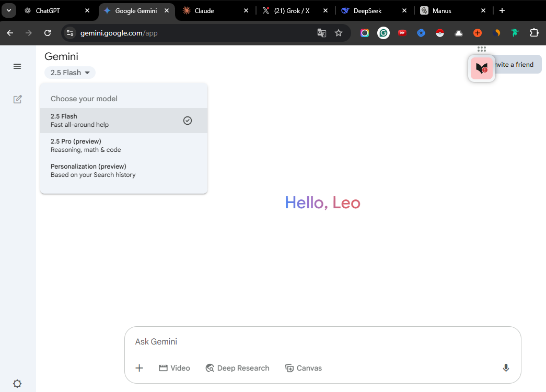Screen dimensions: 546x392
Task: Close the Google Gemini tab
Action: coord(167,11)
